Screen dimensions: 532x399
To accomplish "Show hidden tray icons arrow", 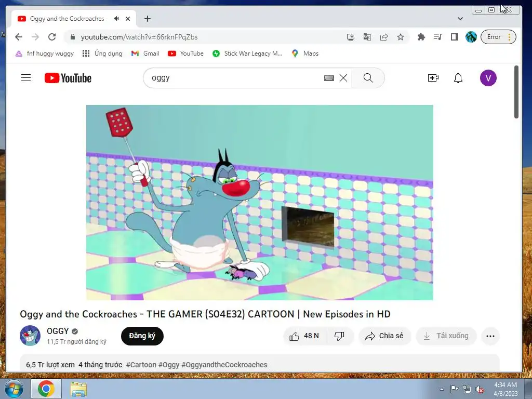I will tap(442, 389).
